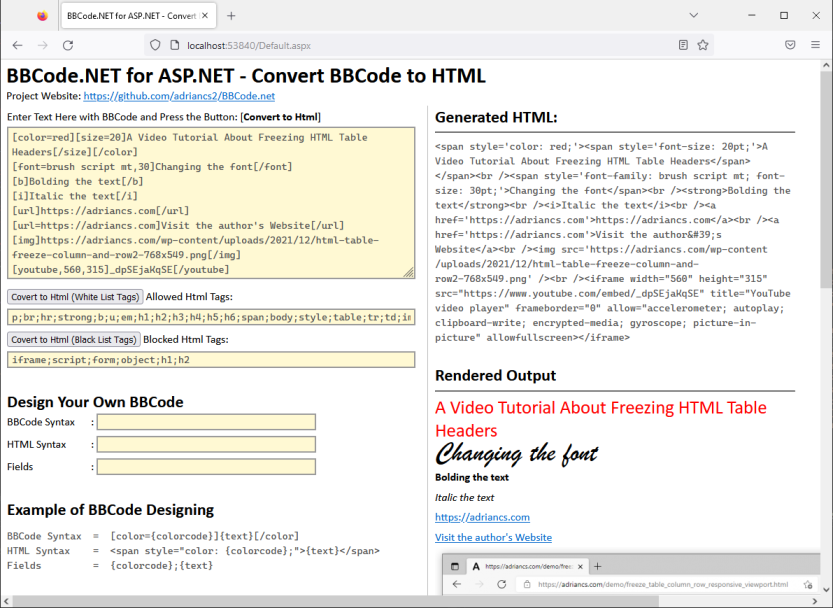Click the generated HTML code block
Screen dimensions: 833x608
pos(613,242)
